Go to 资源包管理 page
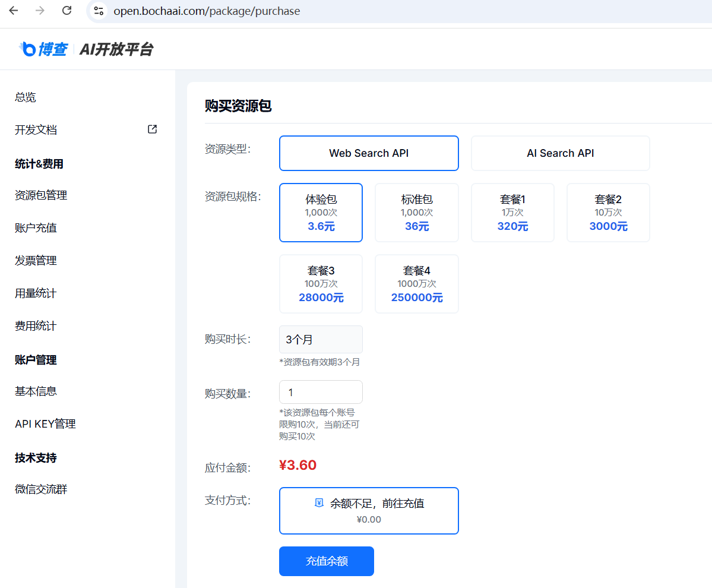This screenshot has height=588, width=712. coord(41,195)
